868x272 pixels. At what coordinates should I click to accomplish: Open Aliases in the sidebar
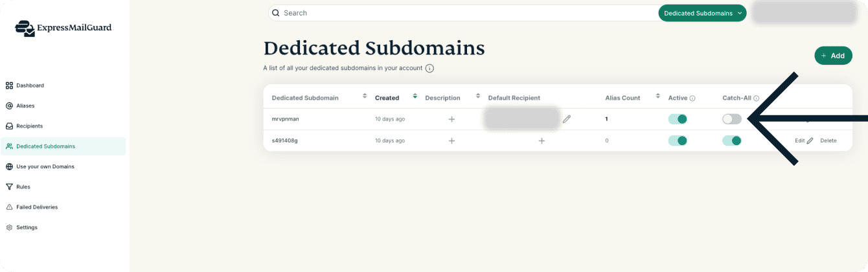[25, 106]
